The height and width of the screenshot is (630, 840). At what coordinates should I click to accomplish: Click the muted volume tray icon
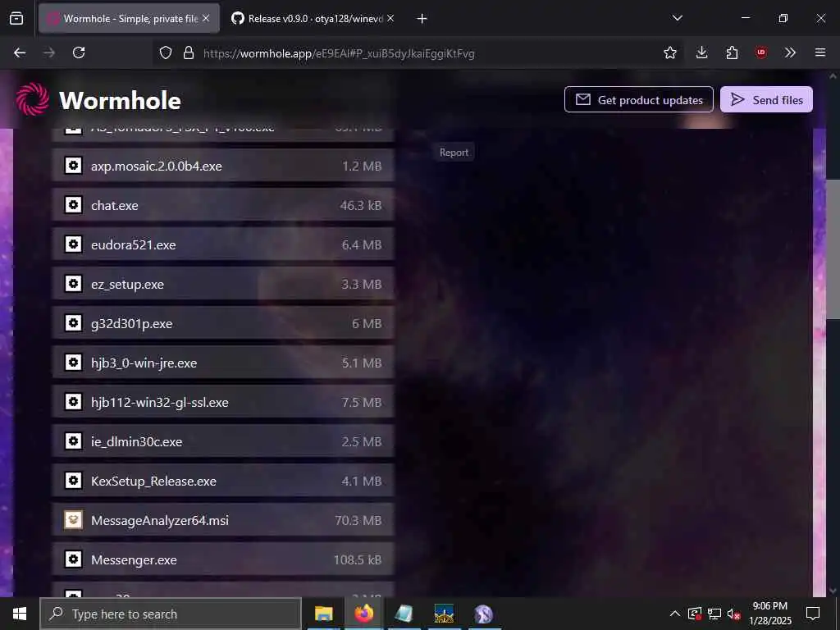(x=734, y=614)
